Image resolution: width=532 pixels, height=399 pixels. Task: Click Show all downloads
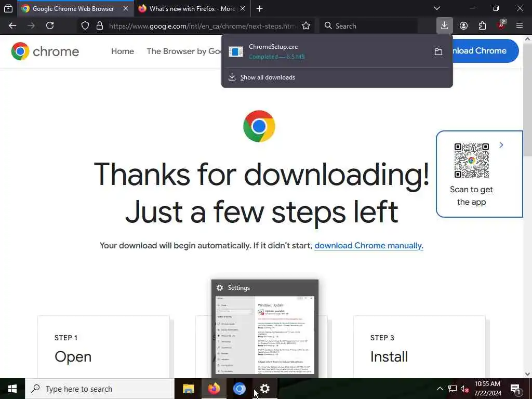coord(268,77)
